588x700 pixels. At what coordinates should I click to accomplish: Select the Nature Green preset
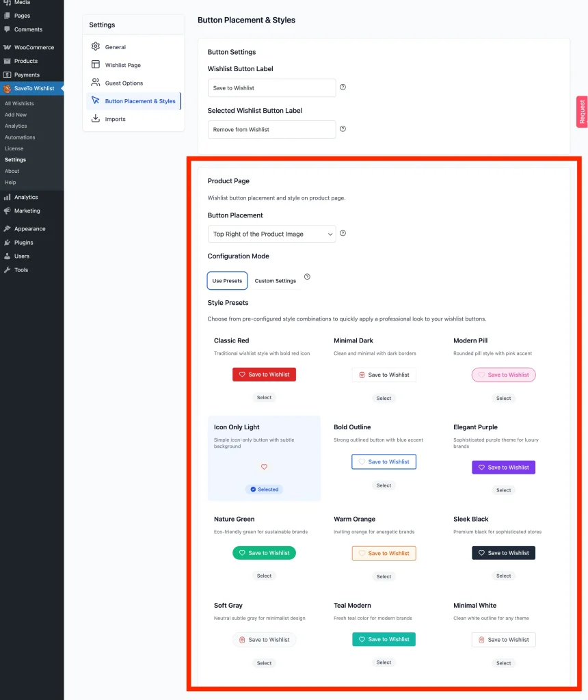(x=265, y=576)
